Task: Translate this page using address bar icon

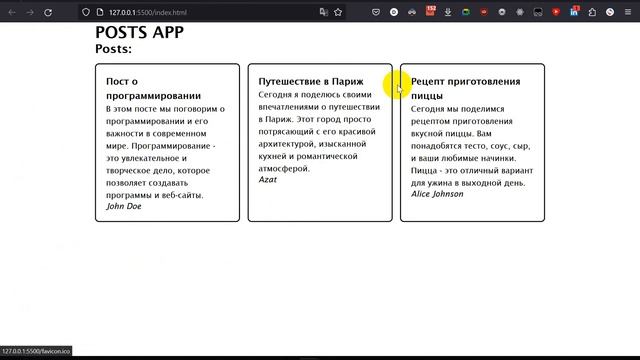Action: [x=324, y=12]
